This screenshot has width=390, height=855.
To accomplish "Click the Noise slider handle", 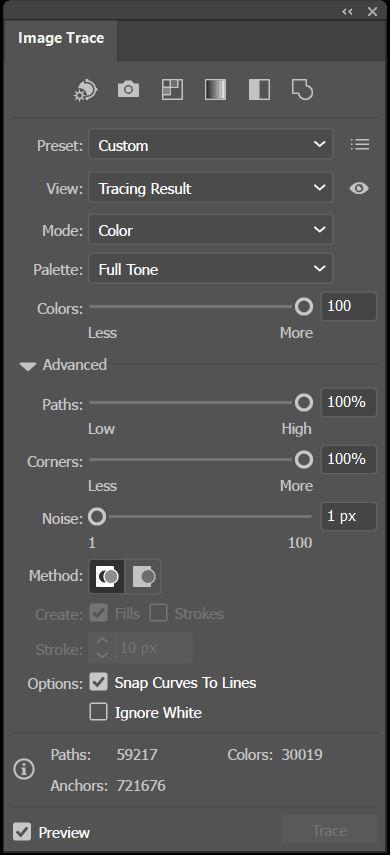I will (97, 516).
